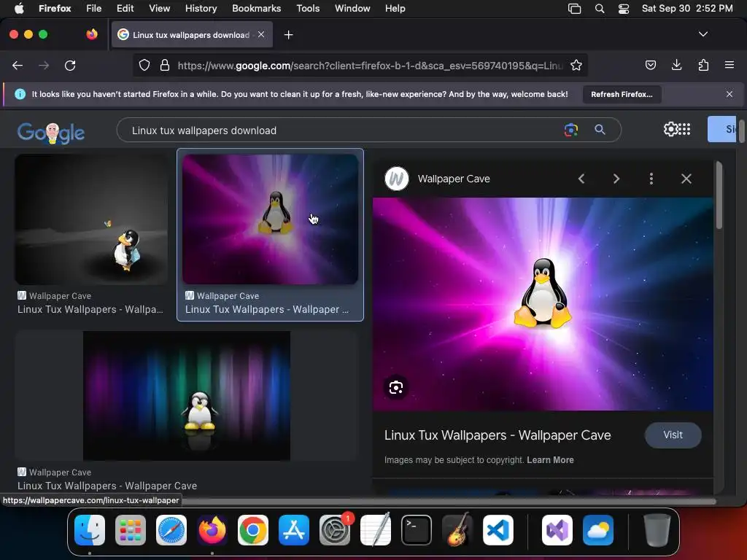This screenshot has width=747, height=560.
Task: Click the large preview Tux image
Action: (543, 304)
